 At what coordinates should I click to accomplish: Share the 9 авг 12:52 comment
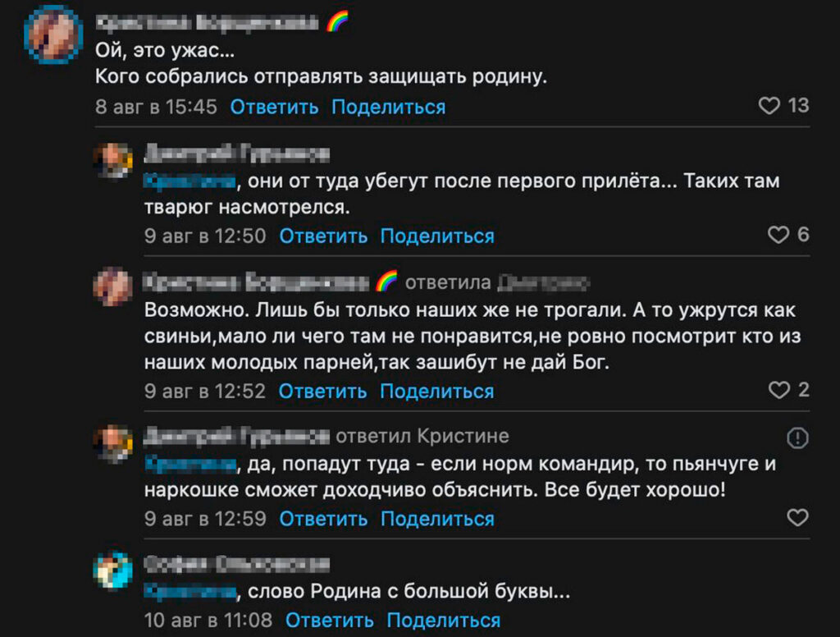coord(437,391)
